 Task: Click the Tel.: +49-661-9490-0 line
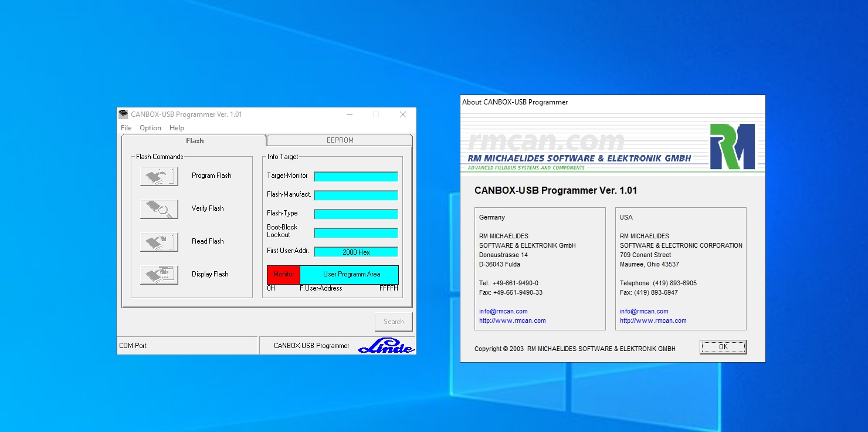pyautogui.click(x=508, y=283)
